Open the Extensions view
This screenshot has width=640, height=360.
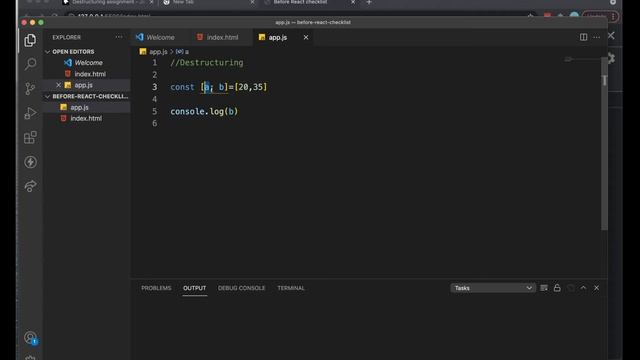click(x=30, y=137)
